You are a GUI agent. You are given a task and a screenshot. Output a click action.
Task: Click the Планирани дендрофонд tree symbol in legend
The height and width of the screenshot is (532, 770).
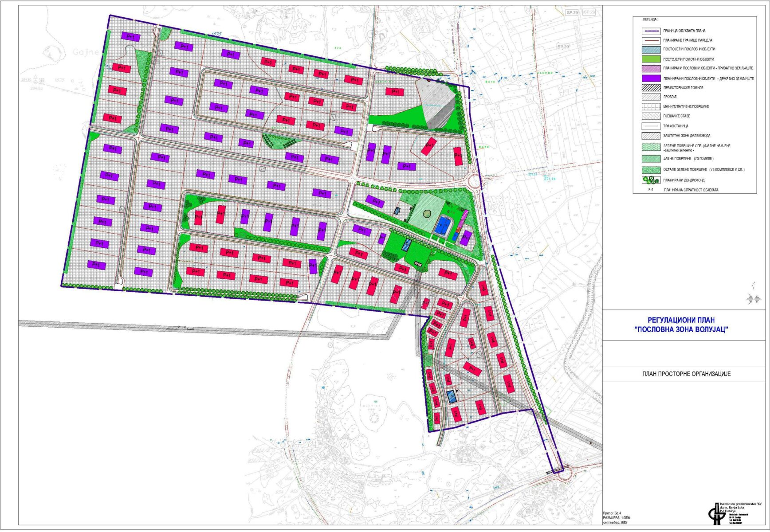pos(651,180)
